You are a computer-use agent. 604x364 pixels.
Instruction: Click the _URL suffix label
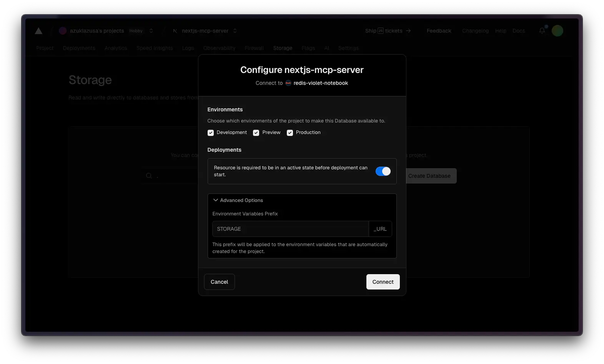380,229
